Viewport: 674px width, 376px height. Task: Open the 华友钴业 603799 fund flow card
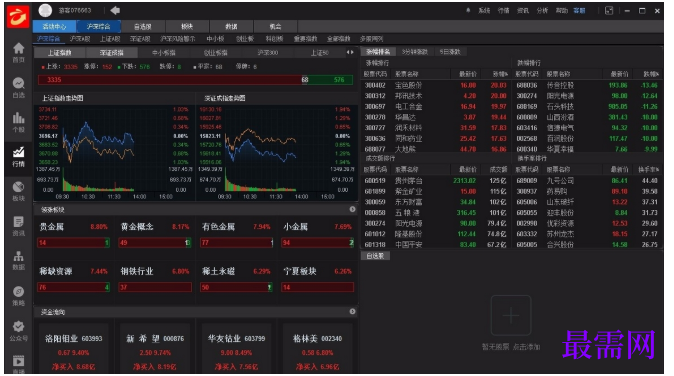(236, 349)
